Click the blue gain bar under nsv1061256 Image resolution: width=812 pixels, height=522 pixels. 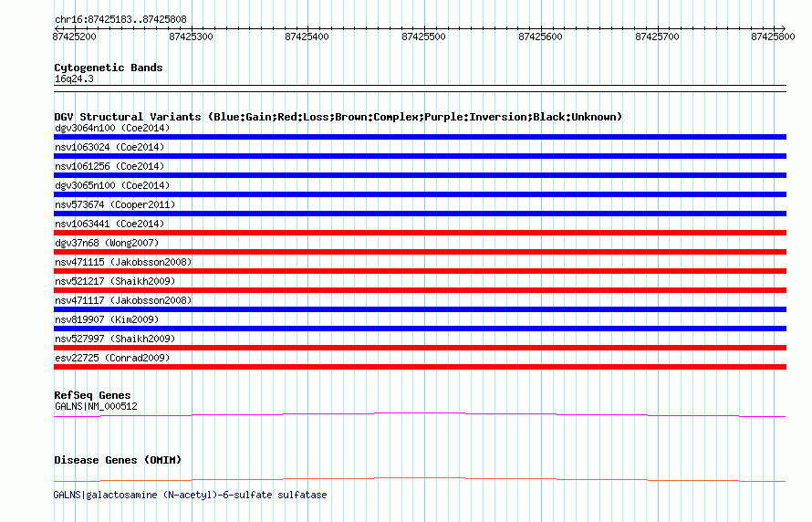(x=420, y=175)
